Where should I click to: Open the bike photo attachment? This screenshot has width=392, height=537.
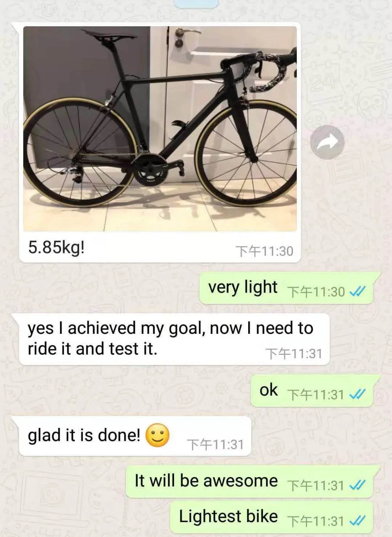[x=160, y=129]
